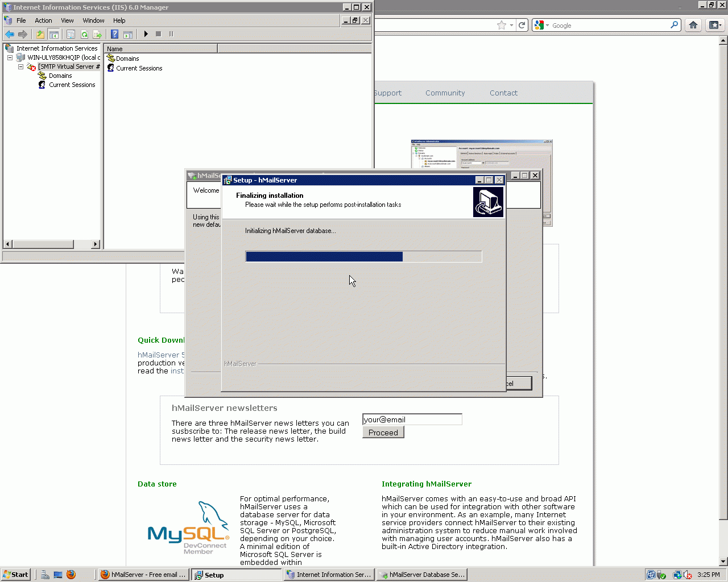This screenshot has width=728, height=582.
Task: Open the blue Help icon in IIS toolbar
Action: [x=114, y=34]
